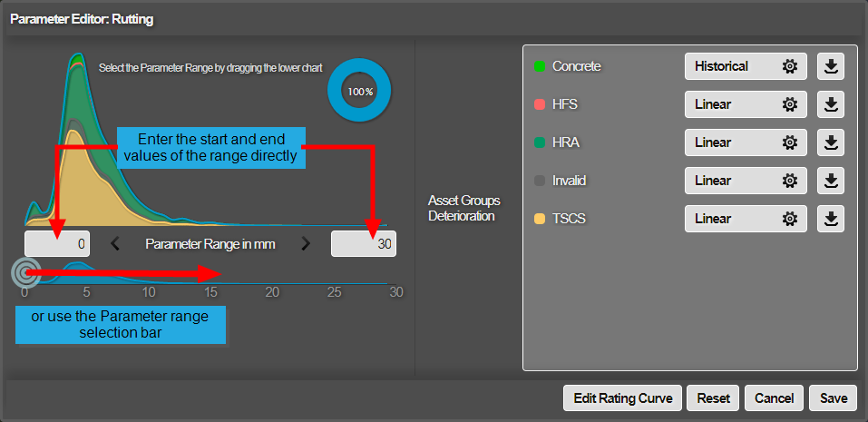868x422 pixels.
Task: Click the Edit Rating Curve button
Action: click(621, 397)
